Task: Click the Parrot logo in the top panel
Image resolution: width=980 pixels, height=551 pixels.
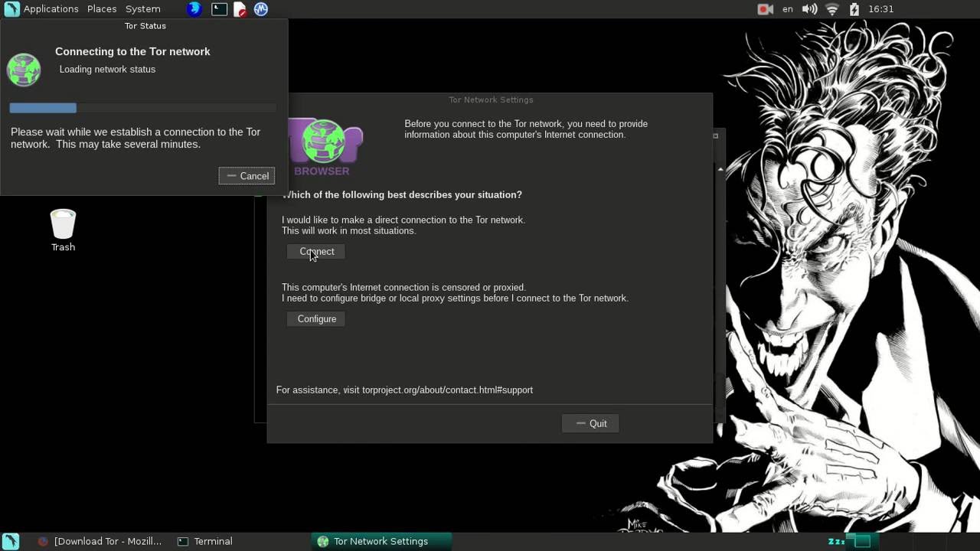Action: [x=11, y=9]
